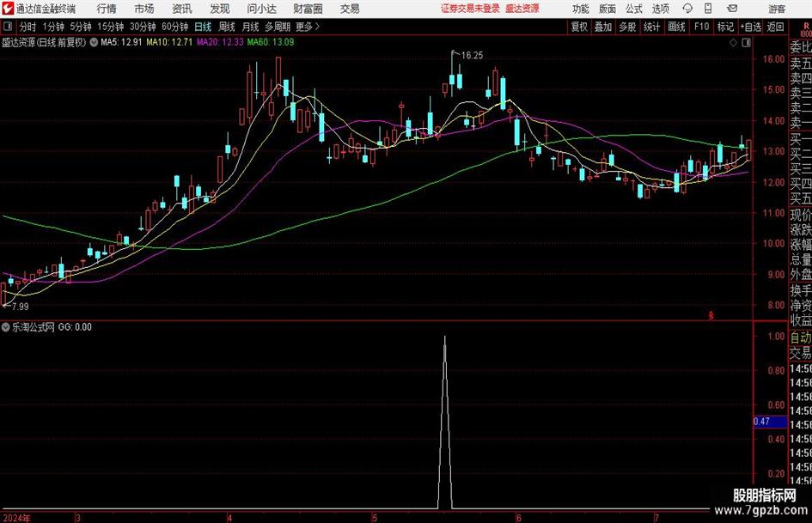Screen dimensions: 812x523
Task: Open the mobile phone icon
Action: point(708,9)
